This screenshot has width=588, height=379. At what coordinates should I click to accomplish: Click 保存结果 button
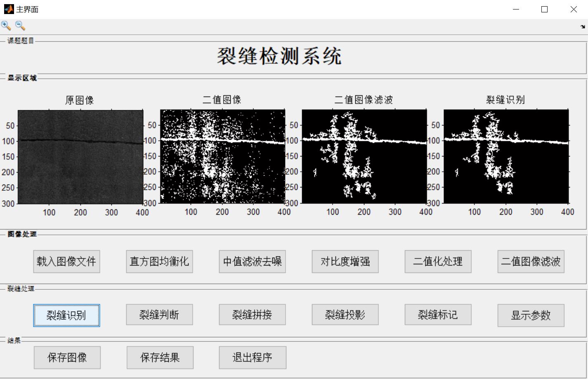(x=160, y=358)
